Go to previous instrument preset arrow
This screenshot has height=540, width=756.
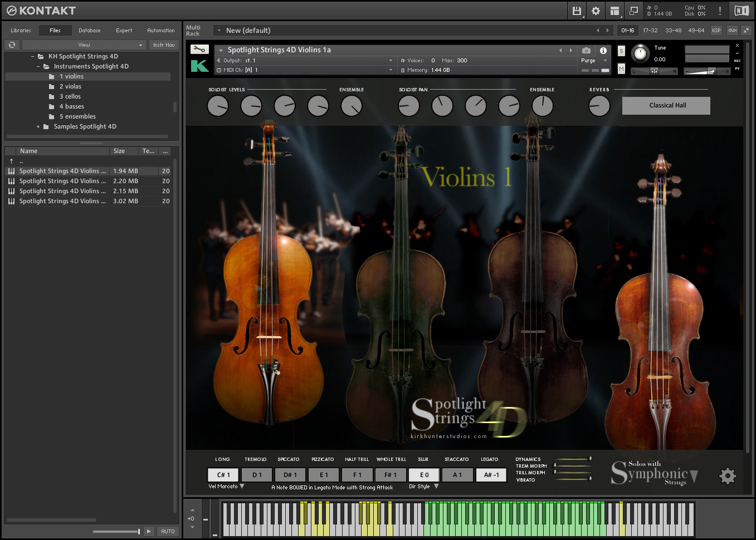point(560,50)
